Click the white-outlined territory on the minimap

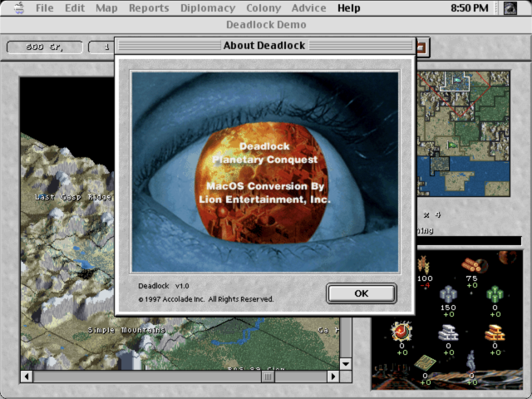[455, 81]
